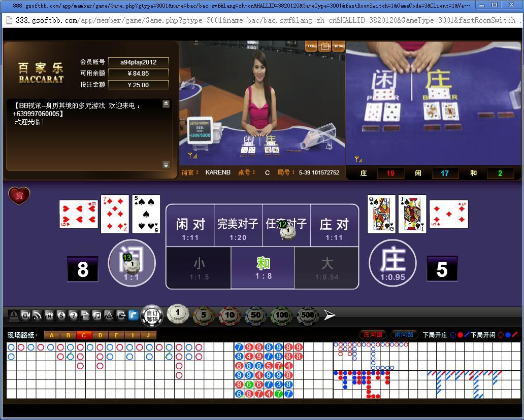Select the 100 value chip

pos(281,316)
